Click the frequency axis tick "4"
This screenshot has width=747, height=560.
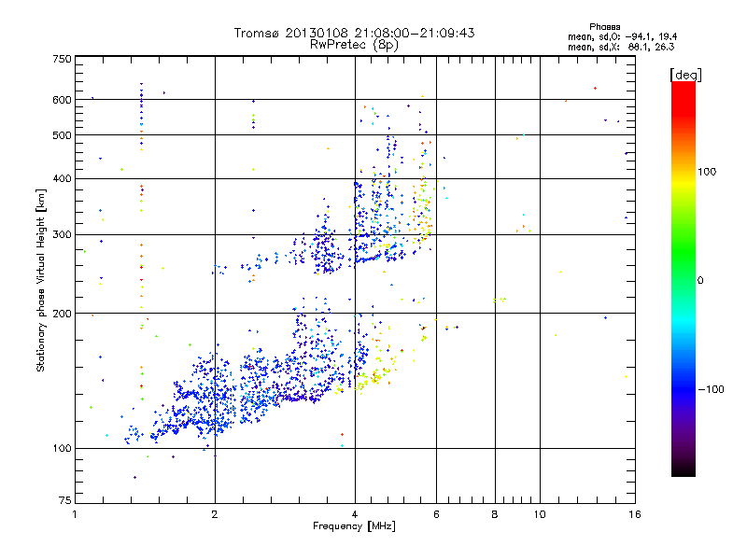[355, 514]
